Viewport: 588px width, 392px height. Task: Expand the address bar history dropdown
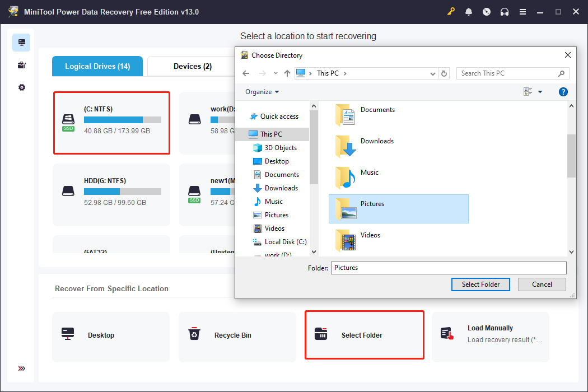433,73
